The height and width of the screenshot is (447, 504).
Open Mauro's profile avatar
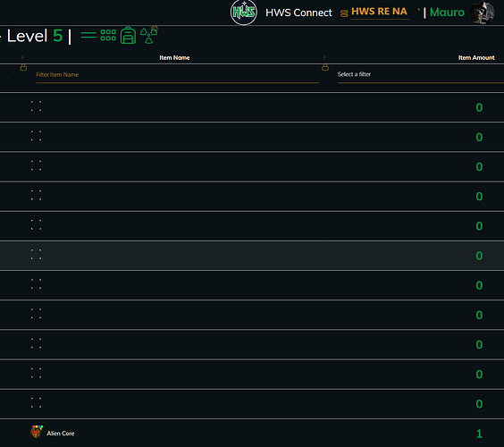coord(483,13)
